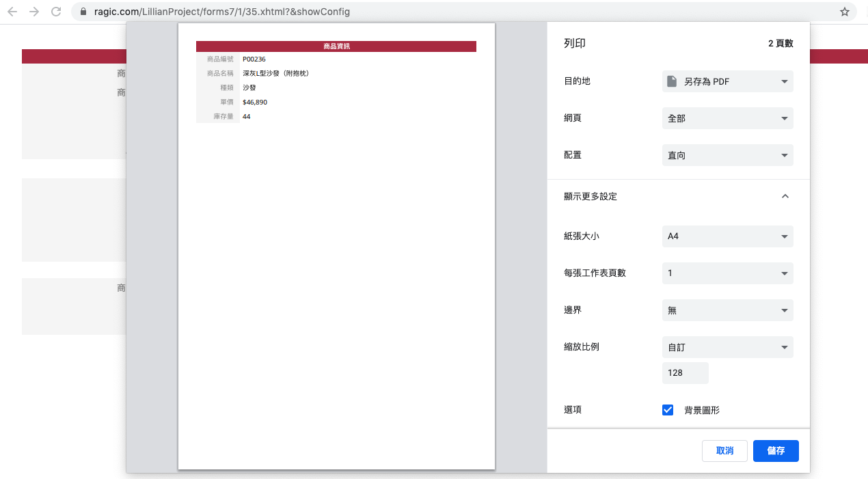Click the browser forward arrow
The height and width of the screenshot is (479, 868).
(34, 12)
